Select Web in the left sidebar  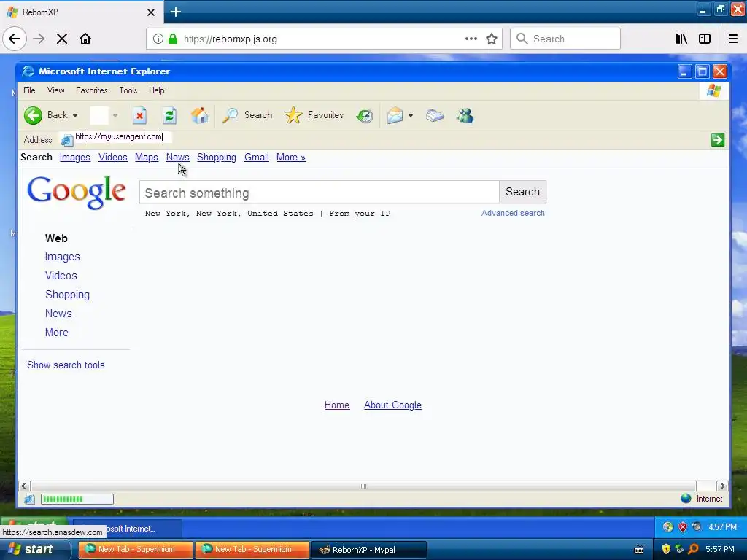point(56,238)
